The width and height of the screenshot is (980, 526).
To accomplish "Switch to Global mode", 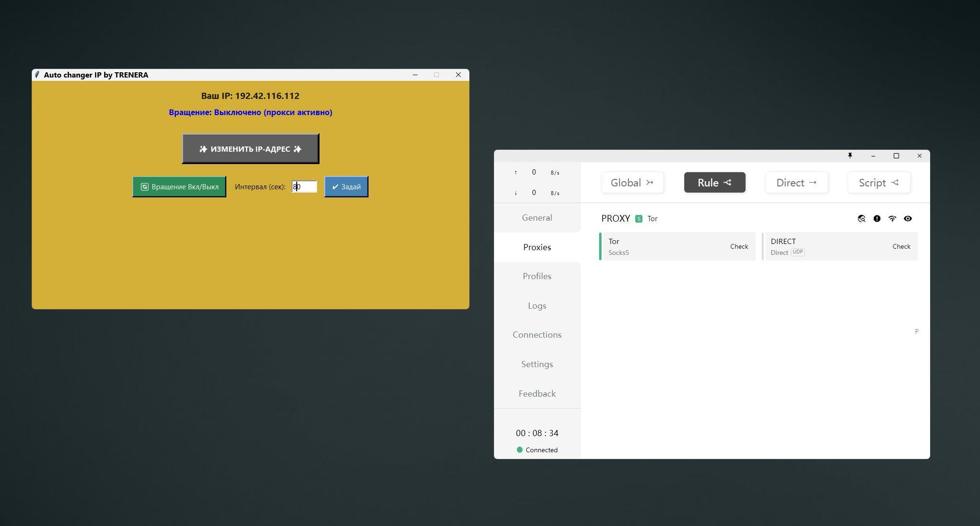I will click(x=632, y=183).
